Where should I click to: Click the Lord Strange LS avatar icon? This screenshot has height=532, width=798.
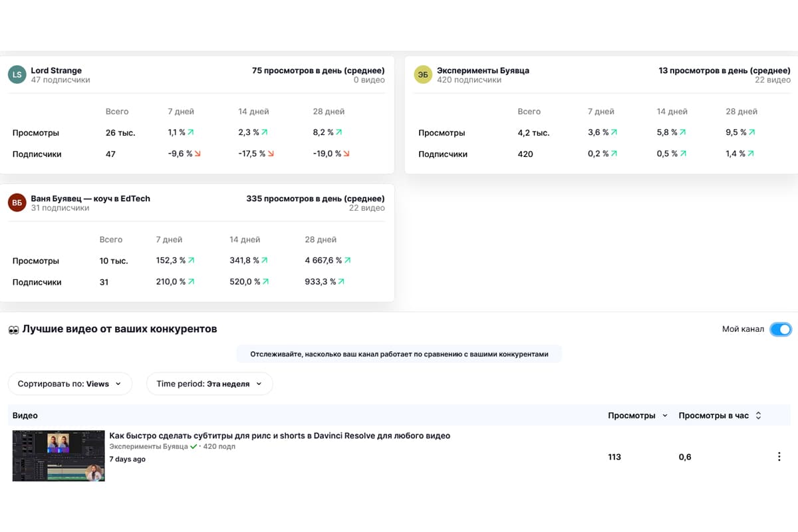click(17, 74)
